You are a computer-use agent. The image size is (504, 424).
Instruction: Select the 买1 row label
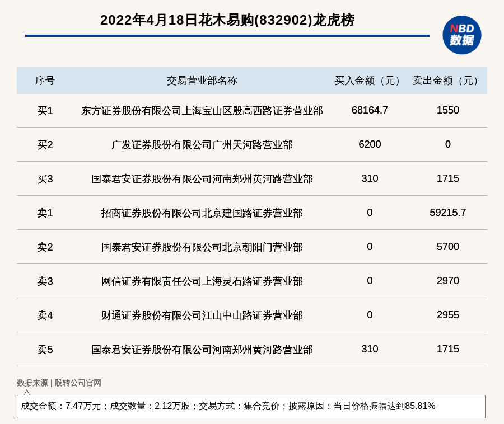click(45, 111)
